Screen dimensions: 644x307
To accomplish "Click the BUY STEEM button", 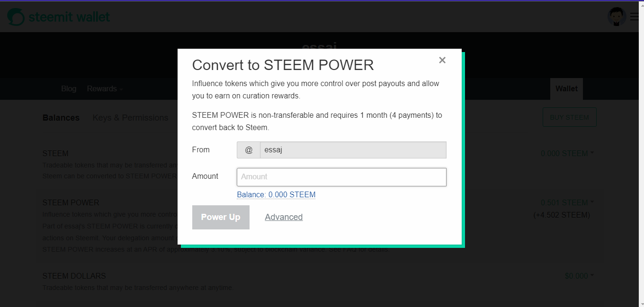I will pyautogui.click(x=569, y=117).
